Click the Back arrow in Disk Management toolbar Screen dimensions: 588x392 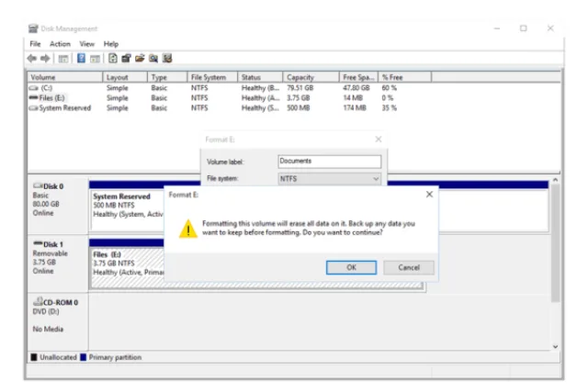pyautogui.click(x=32, y=58)
